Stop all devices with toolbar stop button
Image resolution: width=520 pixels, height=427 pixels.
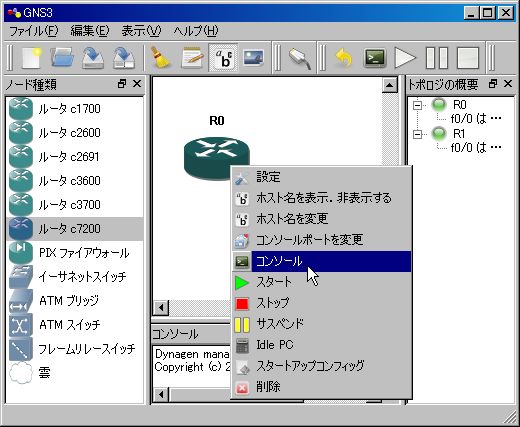click(468, 58)
